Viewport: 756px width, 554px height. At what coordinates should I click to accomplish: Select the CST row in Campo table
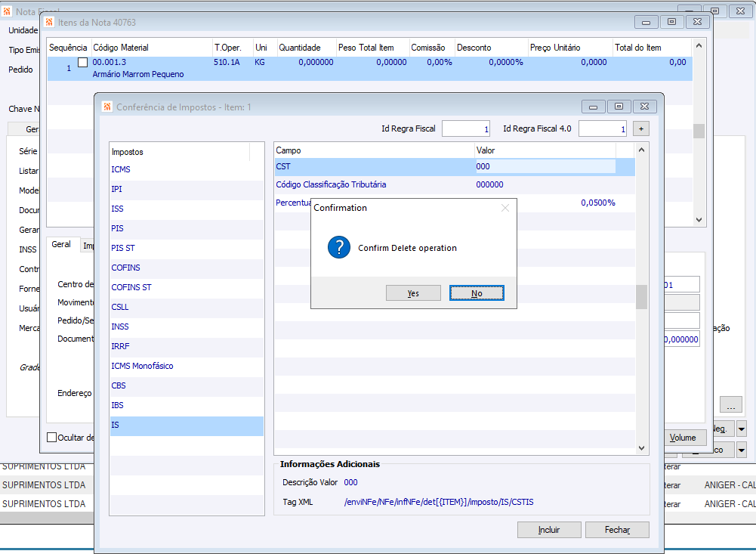tap(455, 166)
